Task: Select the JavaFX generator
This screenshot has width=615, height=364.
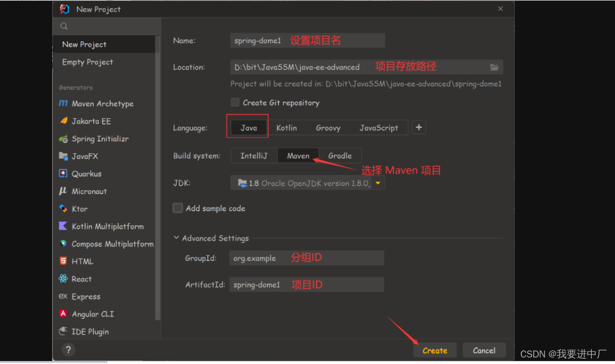Action: [x=87, y=156]
